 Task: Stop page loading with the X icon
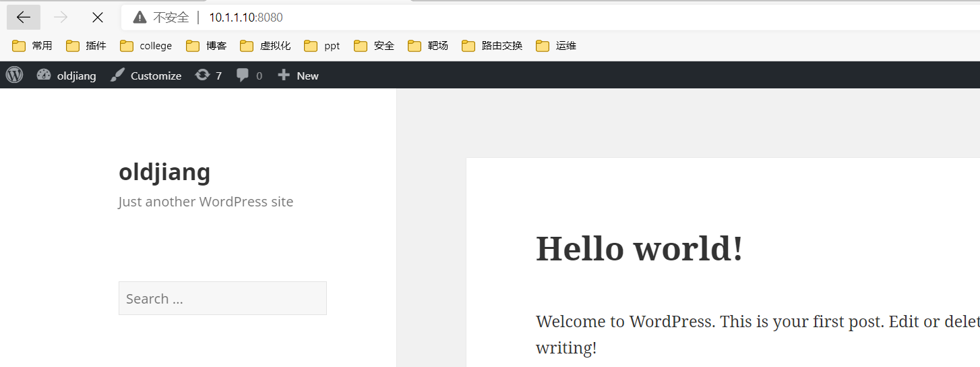click(98, 18)
